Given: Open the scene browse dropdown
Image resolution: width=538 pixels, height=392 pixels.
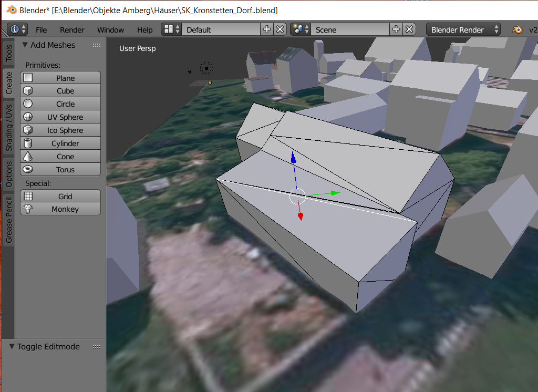Looking at the screenshot, I should click(x=298, y=30).
